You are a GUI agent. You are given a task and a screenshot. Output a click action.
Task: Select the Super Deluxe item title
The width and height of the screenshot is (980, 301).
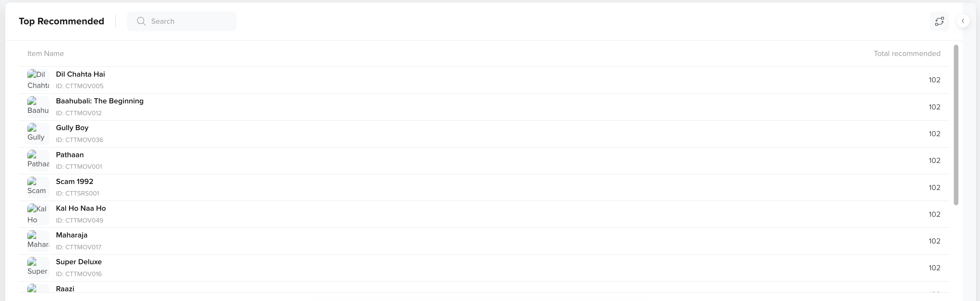point(79,262)
